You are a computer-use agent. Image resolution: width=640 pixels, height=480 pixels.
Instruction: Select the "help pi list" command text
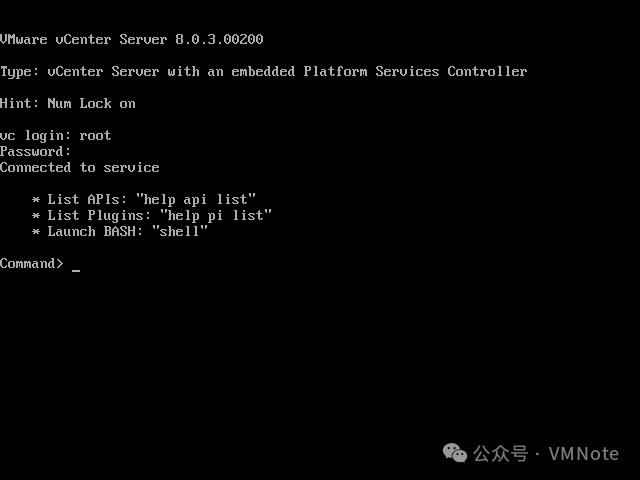click(x=216, y=216)
